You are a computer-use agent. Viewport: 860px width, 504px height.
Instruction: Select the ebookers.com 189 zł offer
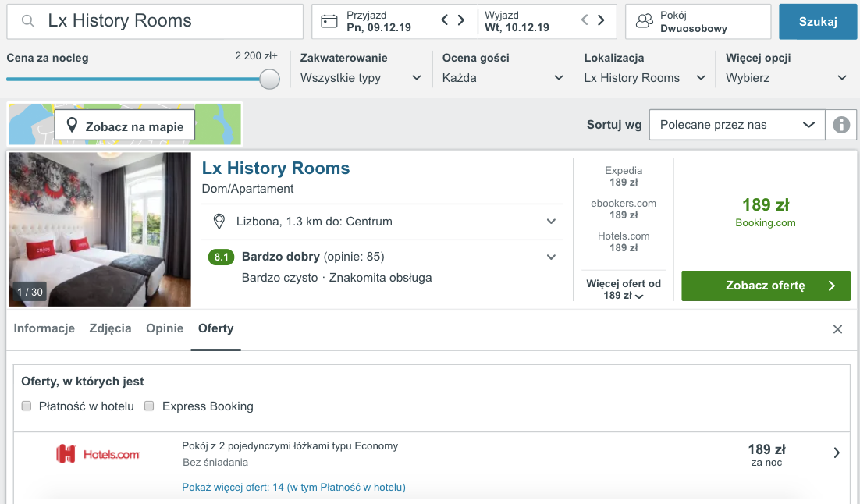(x=624, y=210)
